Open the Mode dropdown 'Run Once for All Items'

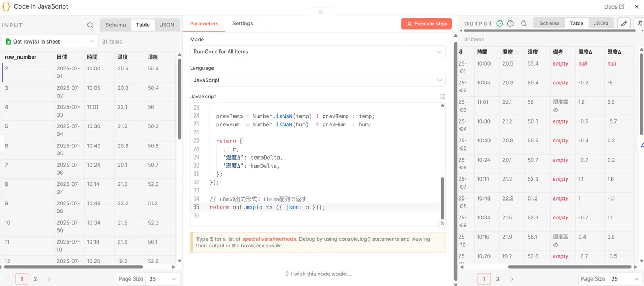tap(318, 52)
